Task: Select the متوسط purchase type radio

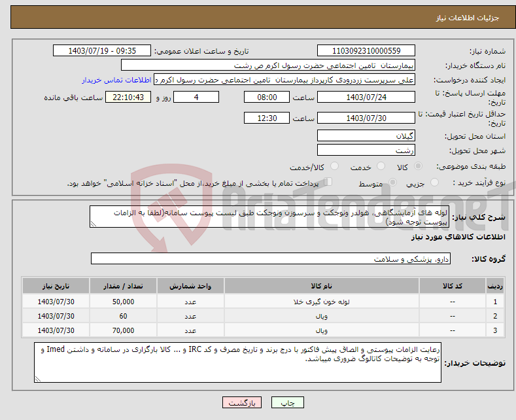Action: click(392, 183)
